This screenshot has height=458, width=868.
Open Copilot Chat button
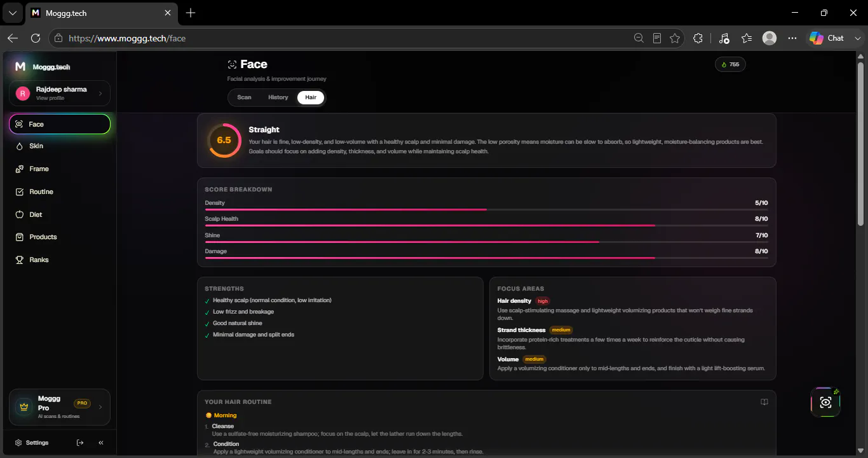click(827, 38)
